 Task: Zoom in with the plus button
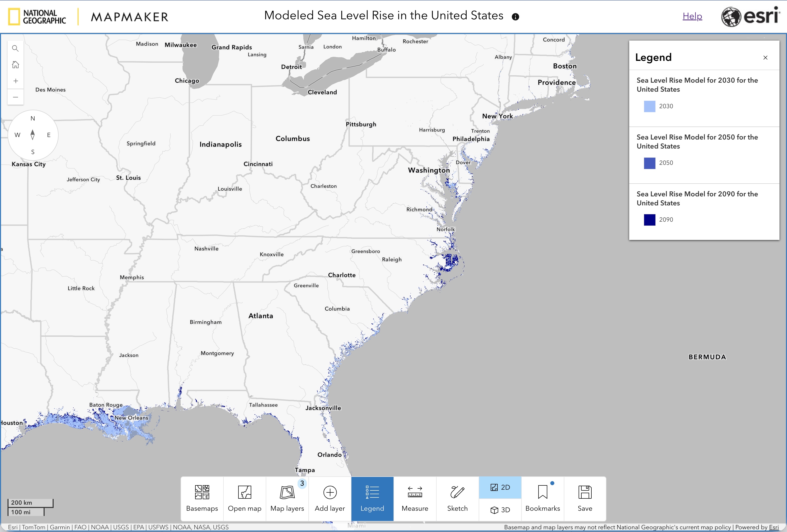click(x=15, y=81)
